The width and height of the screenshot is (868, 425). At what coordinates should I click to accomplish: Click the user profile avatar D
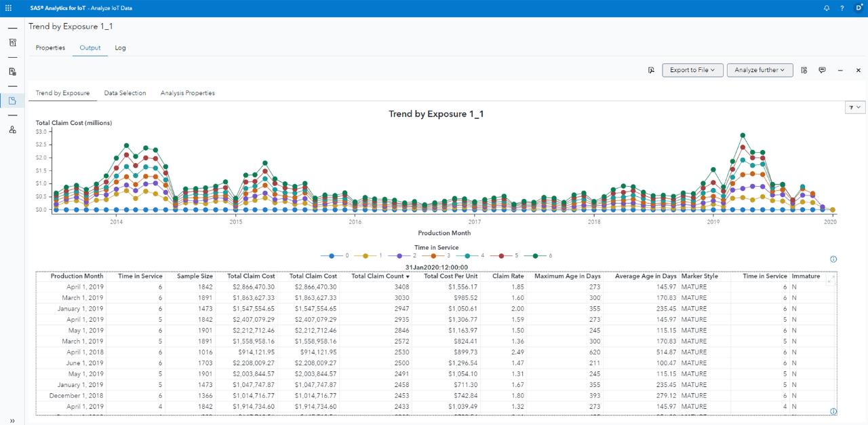(859, 8)
